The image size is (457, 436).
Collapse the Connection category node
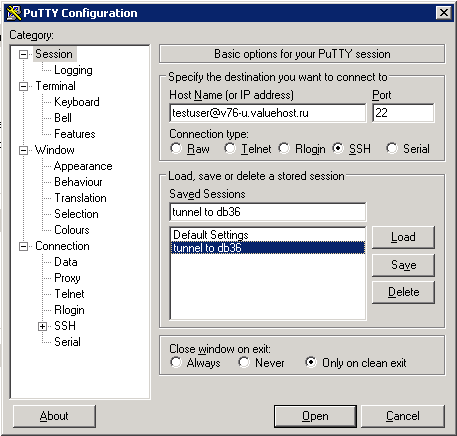pos(23,246)
